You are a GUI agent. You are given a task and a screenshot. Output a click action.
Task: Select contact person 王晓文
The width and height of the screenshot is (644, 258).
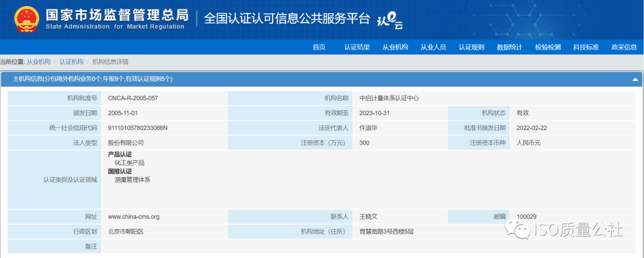click(x=369, y=216)
